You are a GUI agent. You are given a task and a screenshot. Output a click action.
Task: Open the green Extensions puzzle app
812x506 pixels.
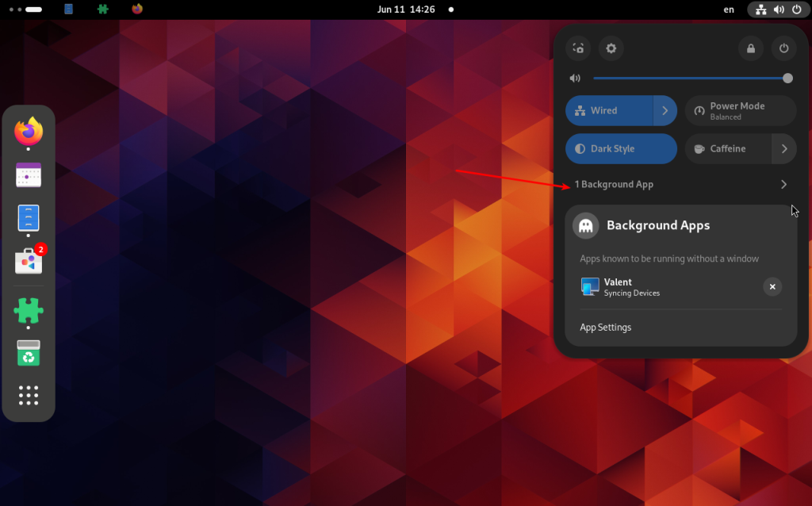[x=29, y=311]
